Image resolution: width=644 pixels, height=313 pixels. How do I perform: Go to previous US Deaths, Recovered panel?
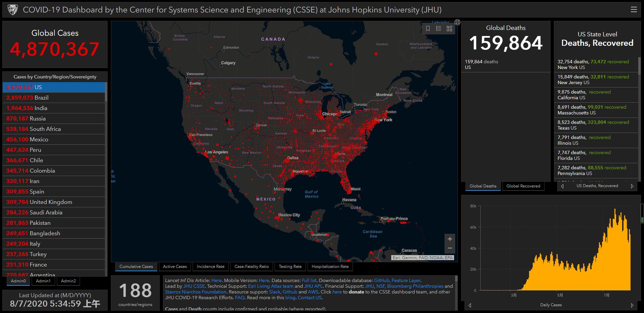(x=562, y=186)
